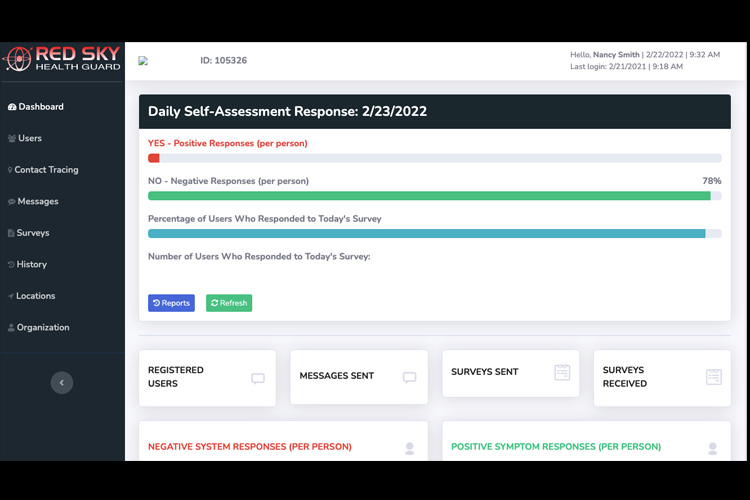The height and width of the screenshot is (500, 750).
Task: Click the chat icon in Registered Users card
Action: point(258,379)
